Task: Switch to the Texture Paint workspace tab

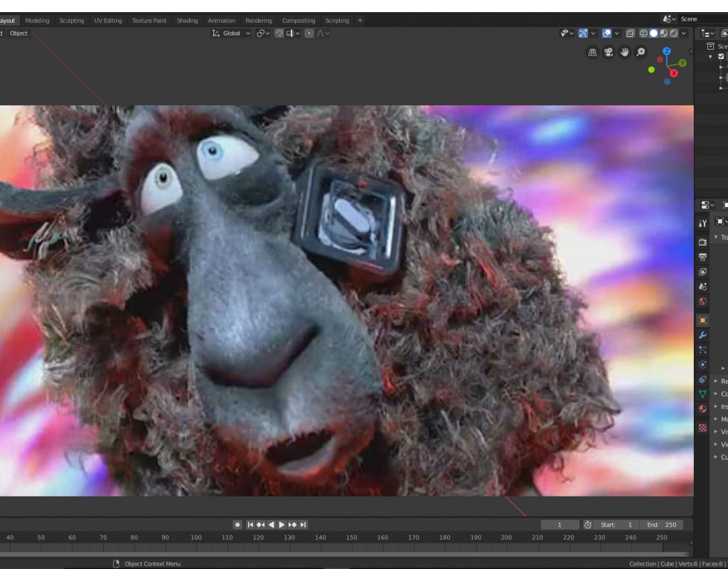Action: click(149, 21)
